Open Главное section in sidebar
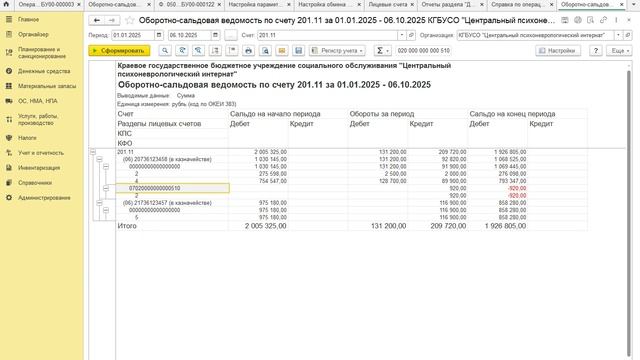The image size is (640, 360). point(28,19)
